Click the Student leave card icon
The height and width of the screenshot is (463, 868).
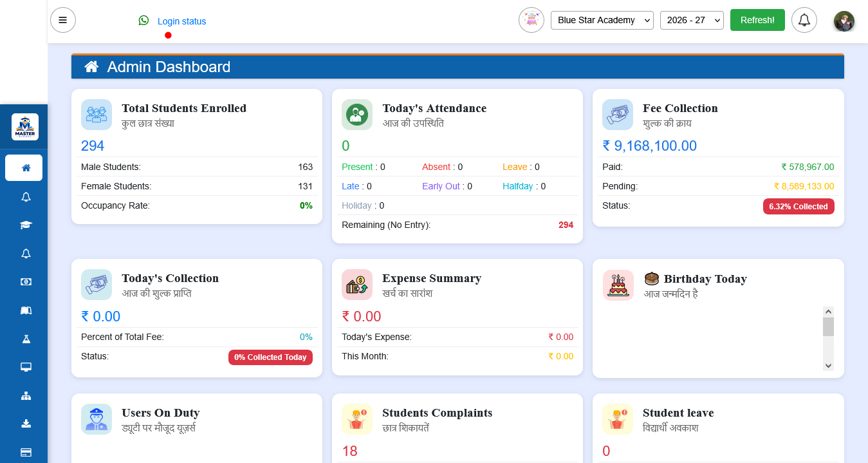tap(618, 419)
